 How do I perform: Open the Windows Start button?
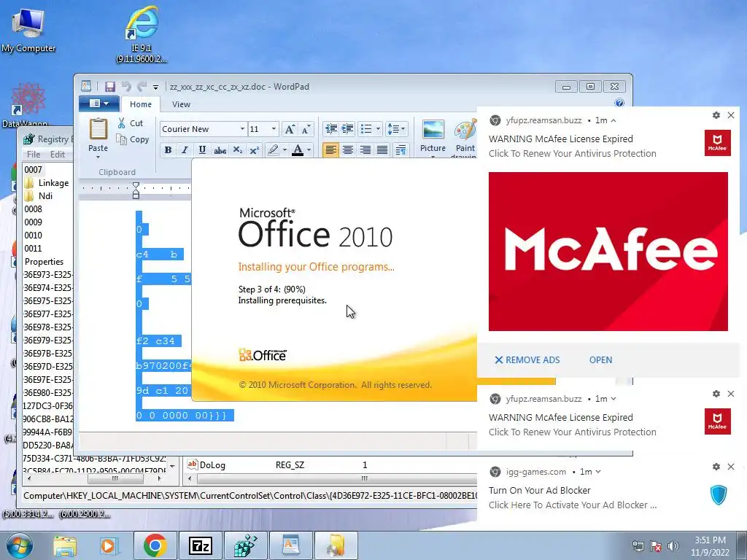[19, 545]
